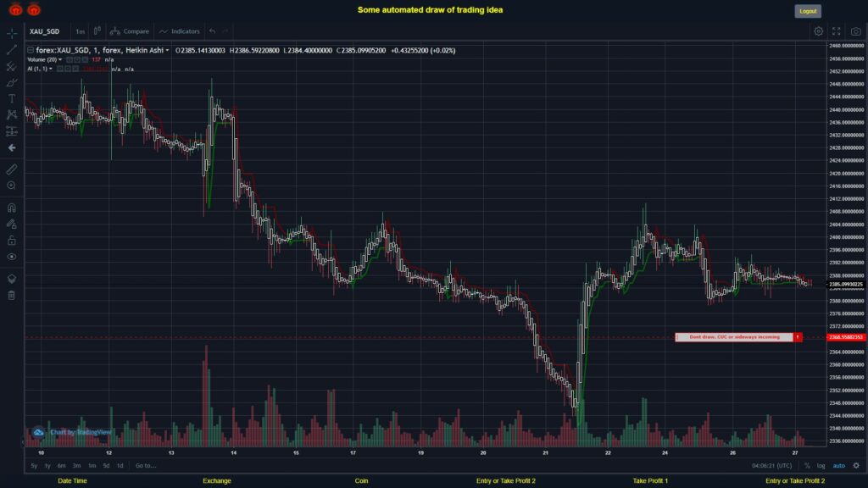Select the 5d time range

click(106, 465)
